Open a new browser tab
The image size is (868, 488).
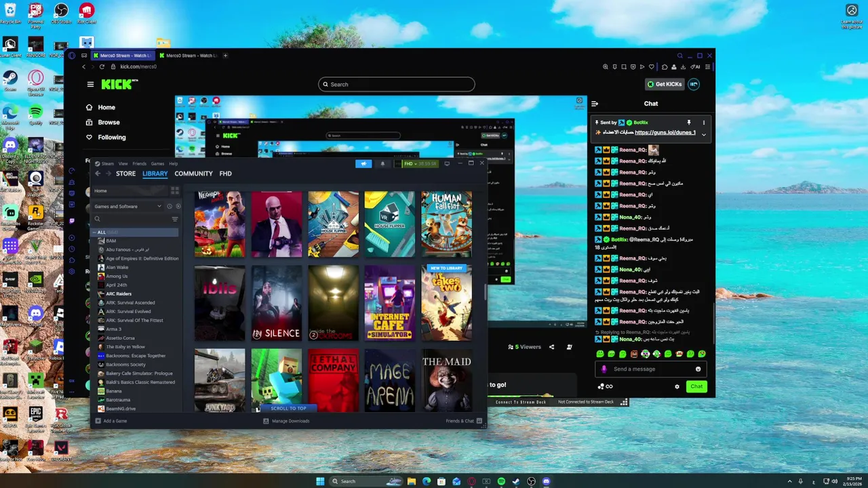[226, 56]
